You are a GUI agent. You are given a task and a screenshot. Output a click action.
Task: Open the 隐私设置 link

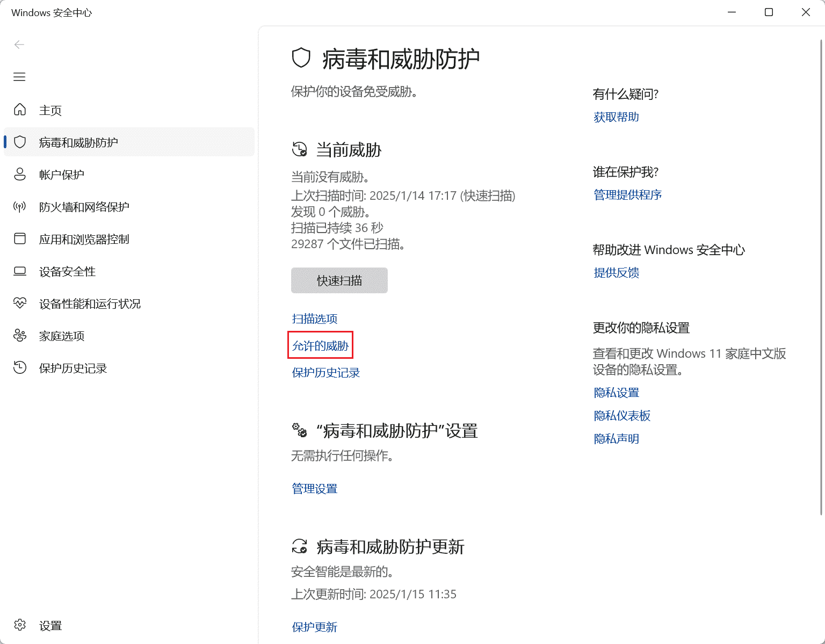(617, 393)
